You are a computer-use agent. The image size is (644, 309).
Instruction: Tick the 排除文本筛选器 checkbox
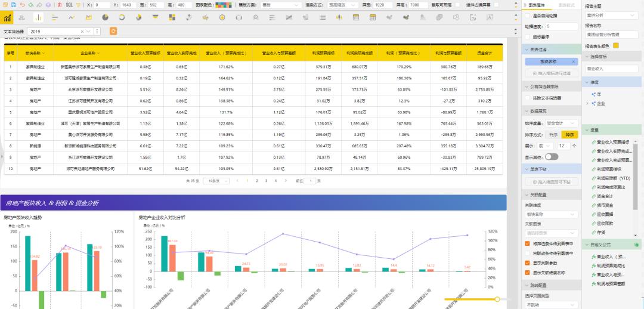coord(528,98)
